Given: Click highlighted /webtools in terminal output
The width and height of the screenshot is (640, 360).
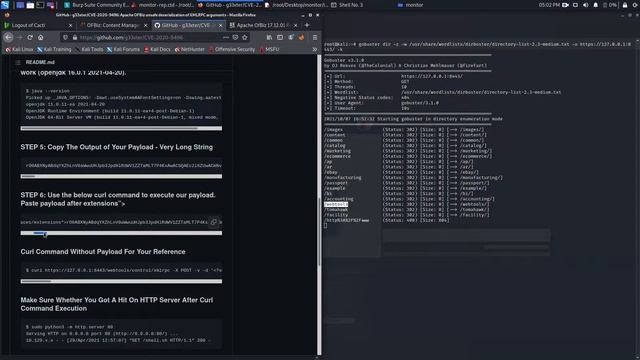Looking at the screenshot, I should point(336,204).
